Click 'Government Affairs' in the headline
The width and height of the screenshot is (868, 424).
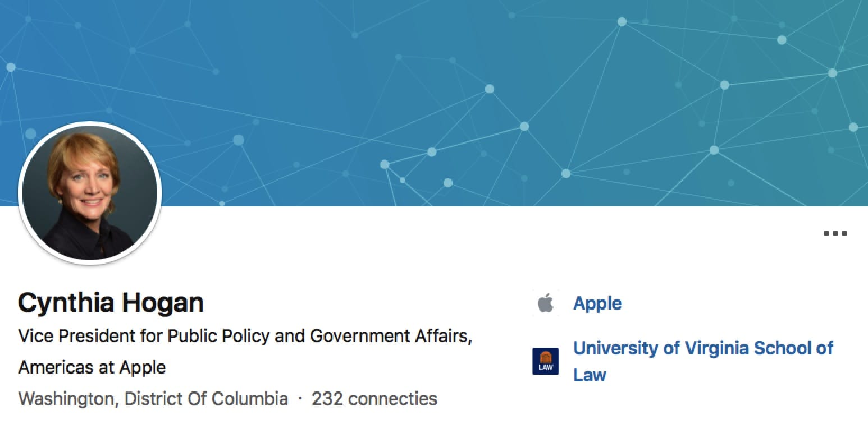click(x=390, y=336)
